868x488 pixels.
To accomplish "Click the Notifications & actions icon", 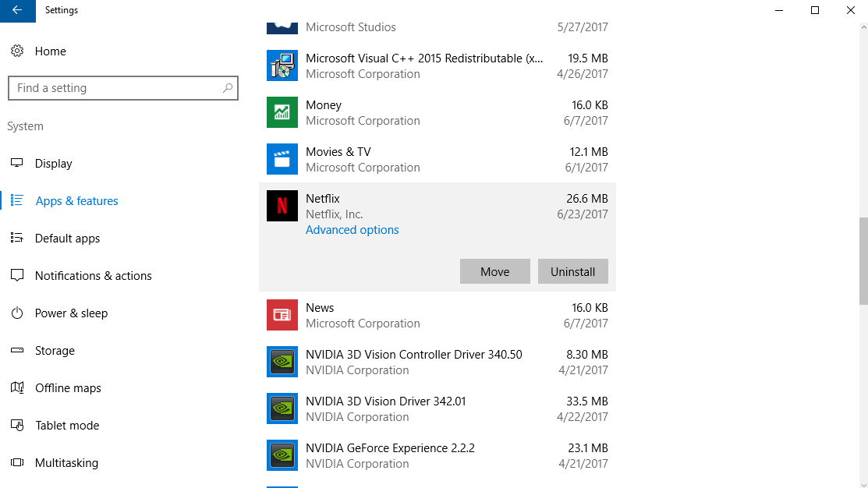I will (17, 275).
